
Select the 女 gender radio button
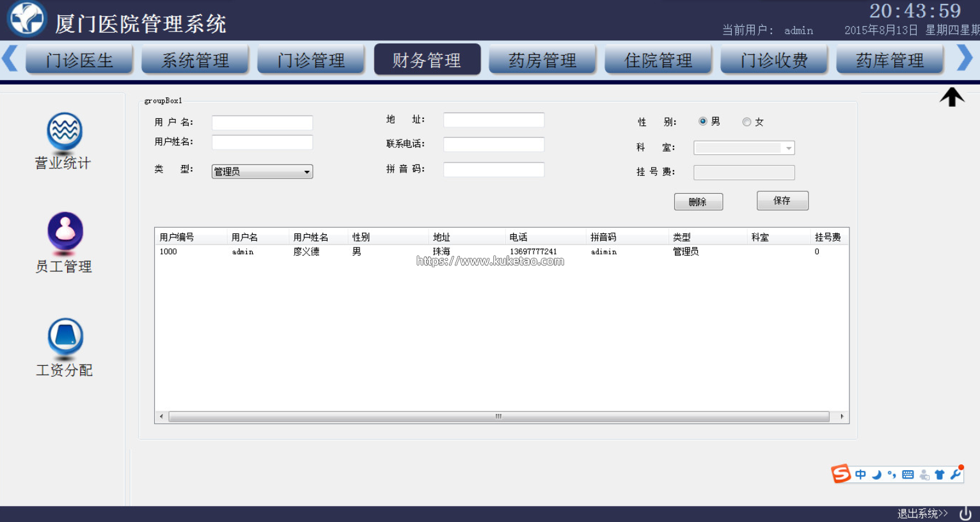[x=747, y=122]
